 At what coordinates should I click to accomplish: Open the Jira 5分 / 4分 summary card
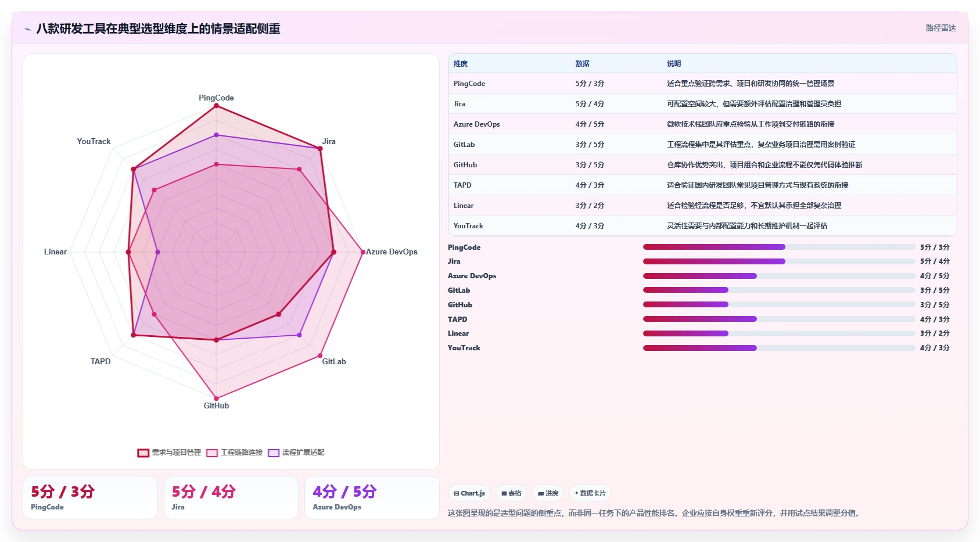[231, 497]
